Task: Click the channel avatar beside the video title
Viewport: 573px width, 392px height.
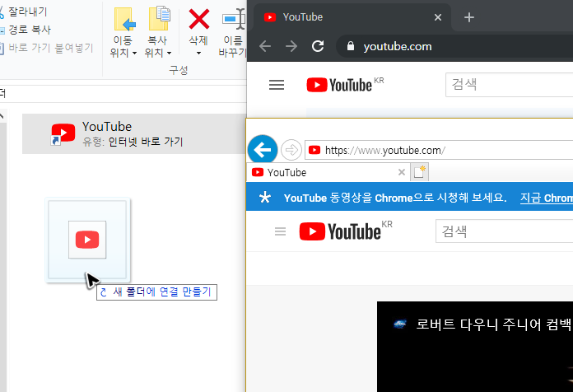Action: [x=400, y=324]
